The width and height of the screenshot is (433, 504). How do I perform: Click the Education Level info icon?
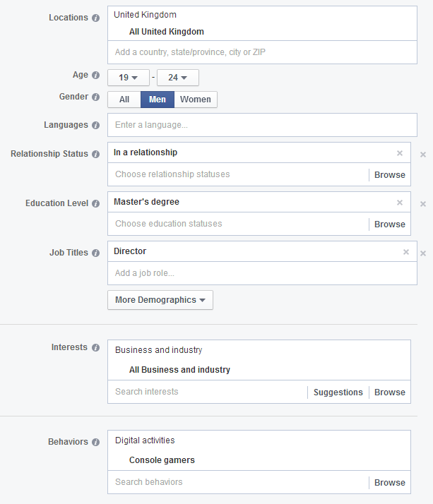[x=96, y=203]
